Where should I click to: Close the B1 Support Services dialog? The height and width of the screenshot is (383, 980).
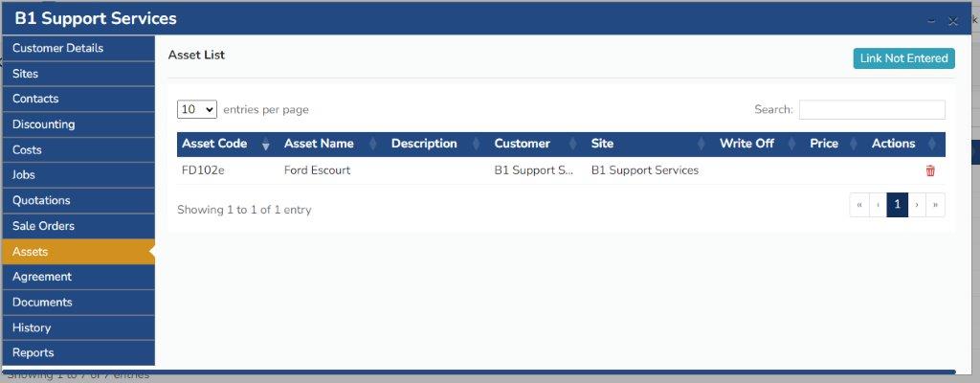[x=952, y=21]
